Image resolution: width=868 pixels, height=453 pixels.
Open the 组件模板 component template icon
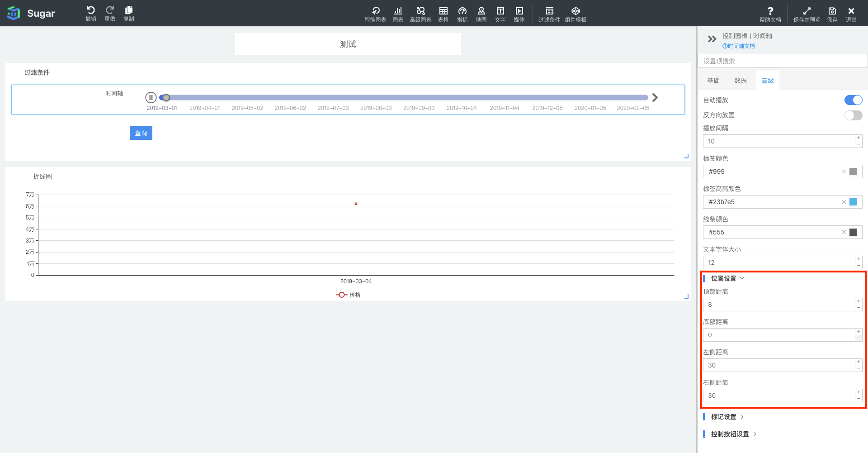tap(576, 11)
